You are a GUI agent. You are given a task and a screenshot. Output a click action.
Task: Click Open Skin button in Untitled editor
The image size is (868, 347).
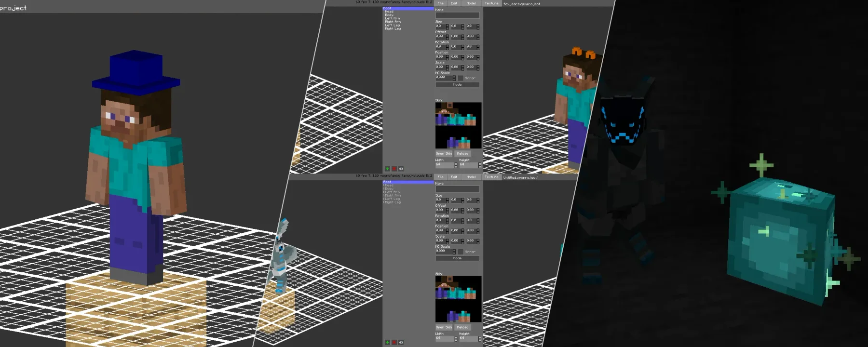(444, 327)
